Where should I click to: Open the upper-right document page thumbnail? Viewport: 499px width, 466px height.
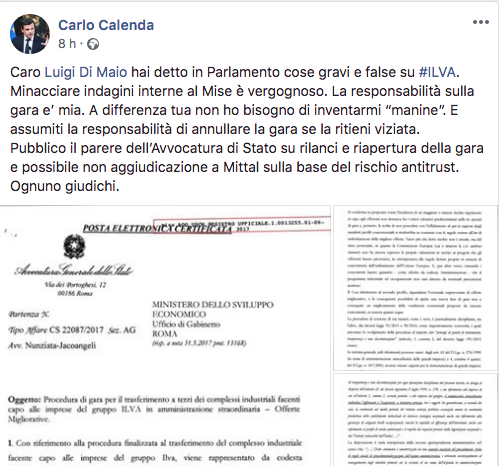(415, 288)
